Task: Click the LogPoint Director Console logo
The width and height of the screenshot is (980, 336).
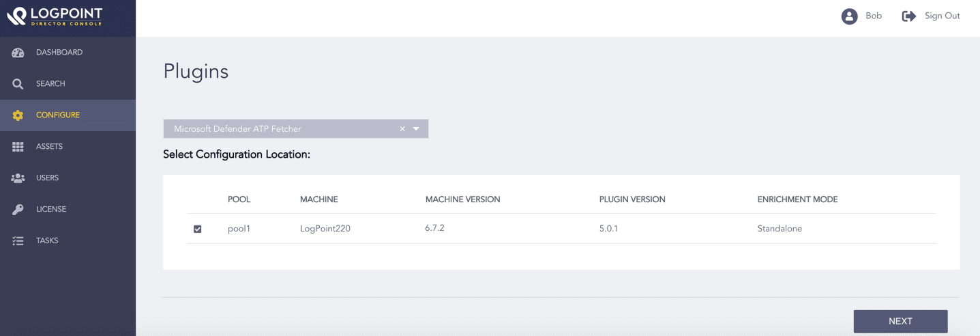Action: coord(55,16)
